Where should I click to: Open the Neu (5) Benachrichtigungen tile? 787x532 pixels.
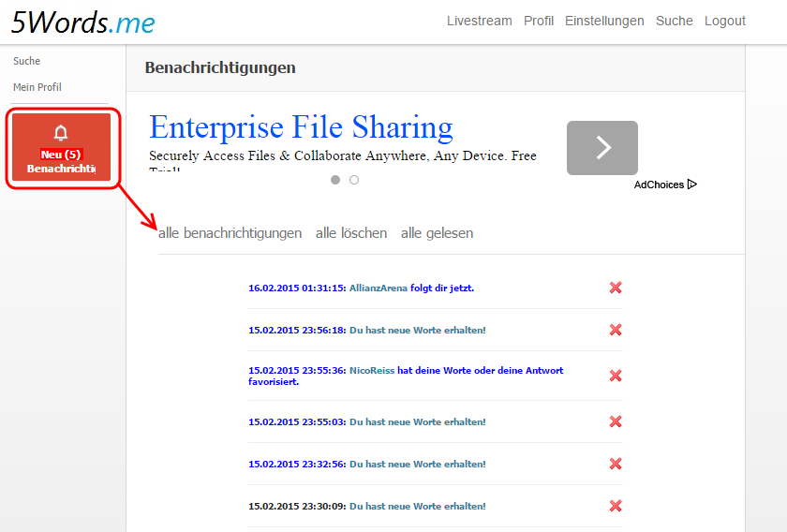pyautogui.click(x=61, y=147)
